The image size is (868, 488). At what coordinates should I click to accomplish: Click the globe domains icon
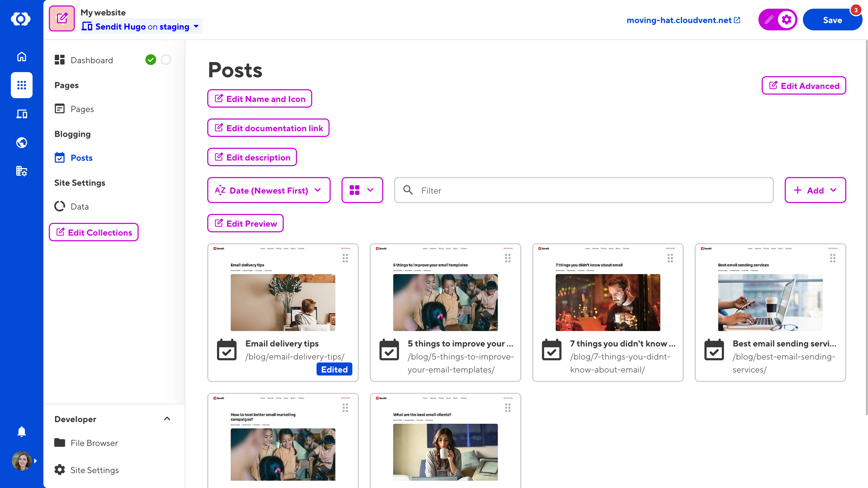22,142
